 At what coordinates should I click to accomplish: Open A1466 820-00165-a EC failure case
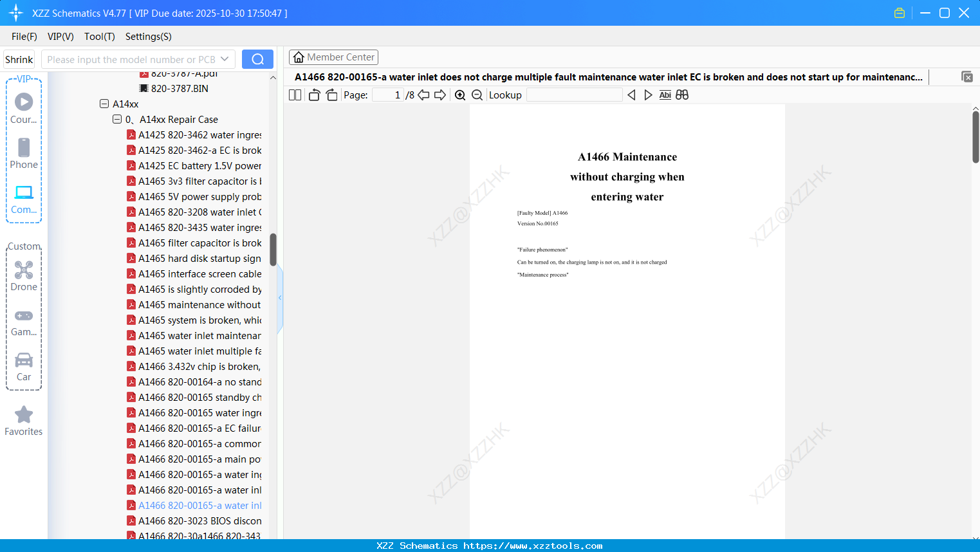(x=194, y=428)
